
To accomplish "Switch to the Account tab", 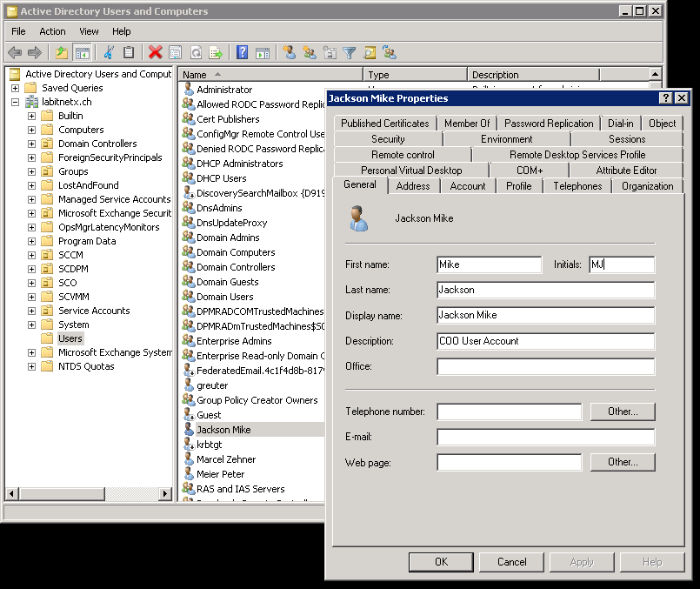I will coord(468,186).
